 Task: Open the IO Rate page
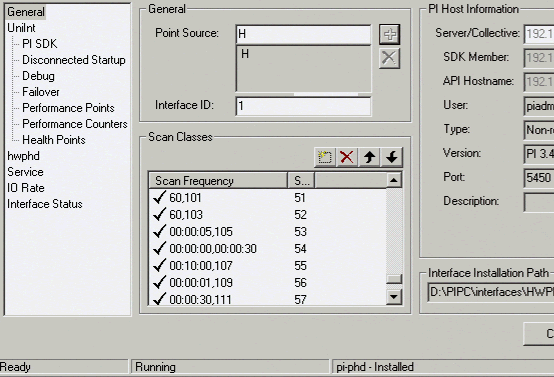click(x=26, y=188)
